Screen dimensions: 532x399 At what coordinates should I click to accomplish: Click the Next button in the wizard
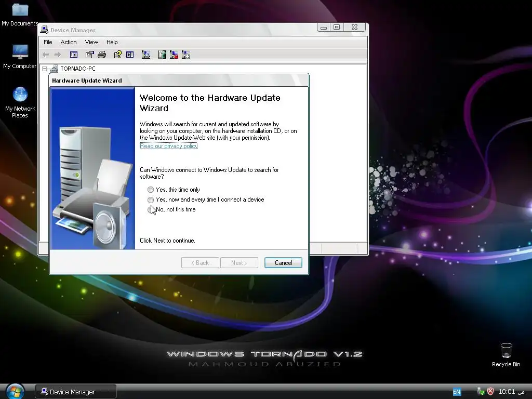[x=239, y=262]
